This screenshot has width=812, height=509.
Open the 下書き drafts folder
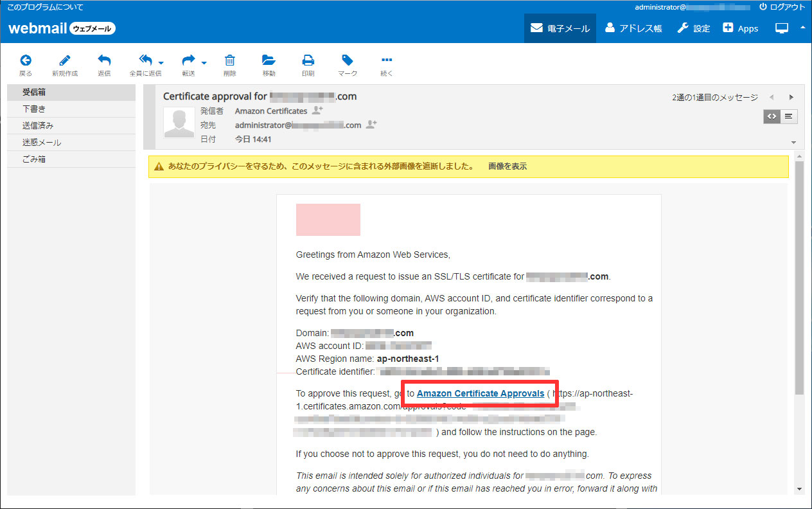[71, 109]
